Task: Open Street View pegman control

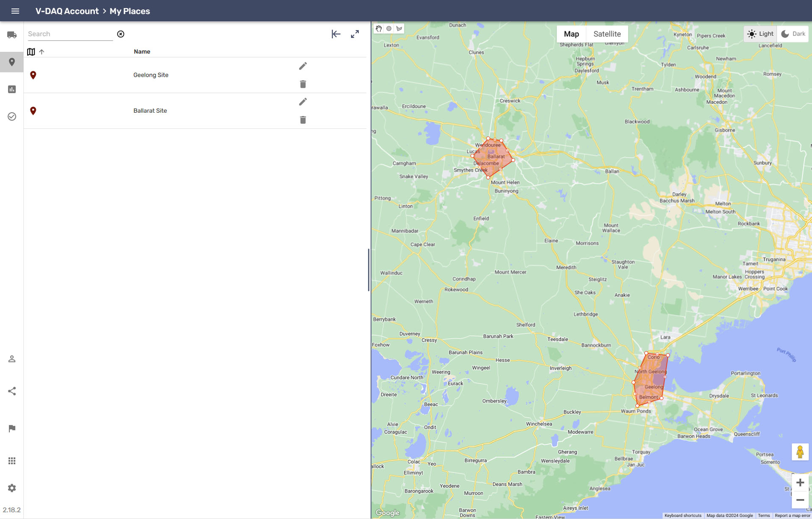Action: pos(800,452)
